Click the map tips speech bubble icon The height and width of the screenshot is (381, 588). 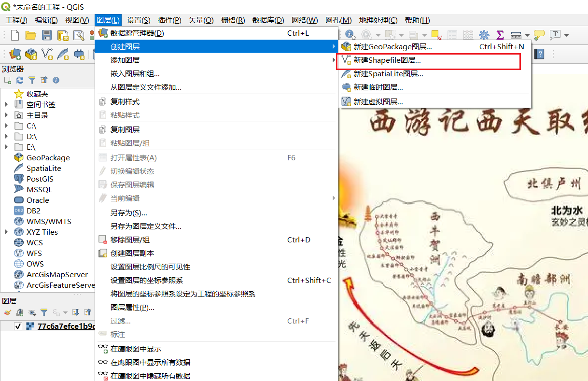click(x=539, y=35)
